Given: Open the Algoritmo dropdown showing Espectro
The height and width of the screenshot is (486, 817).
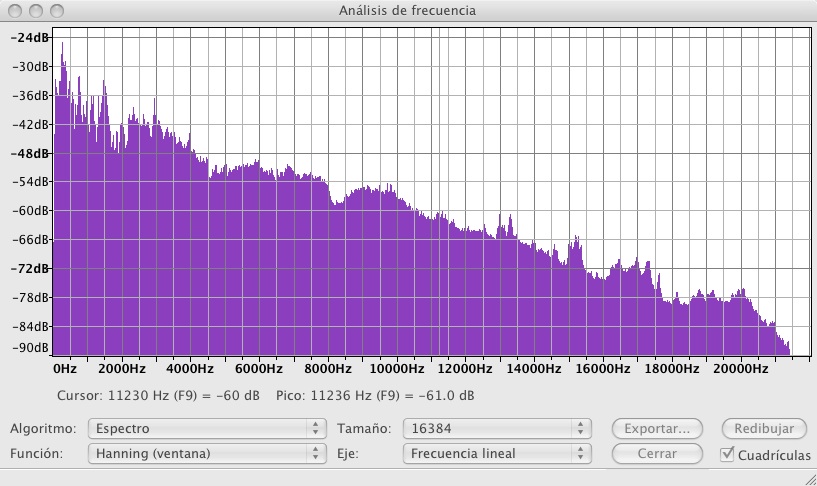Looking at the screenshot, I should (207, 428).
